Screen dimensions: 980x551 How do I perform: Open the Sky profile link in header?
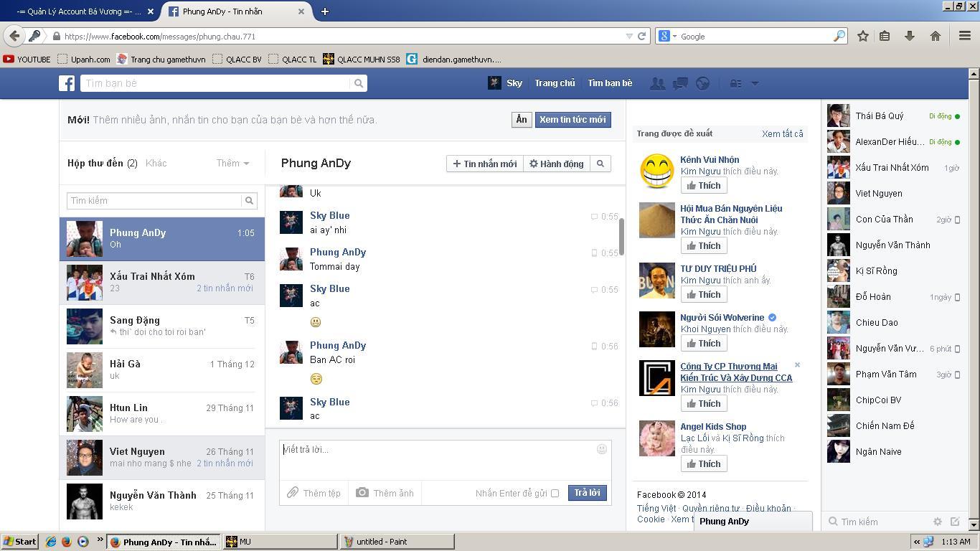click(x=505, y=83)
